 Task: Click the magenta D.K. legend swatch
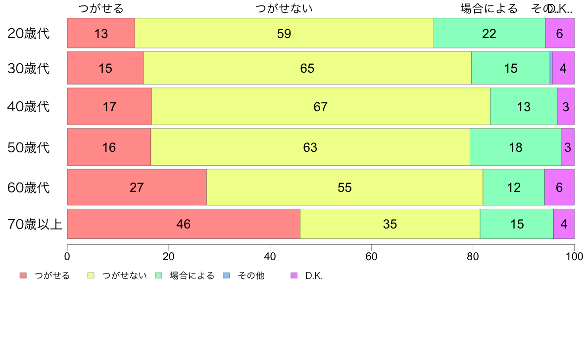coord(294,275)
